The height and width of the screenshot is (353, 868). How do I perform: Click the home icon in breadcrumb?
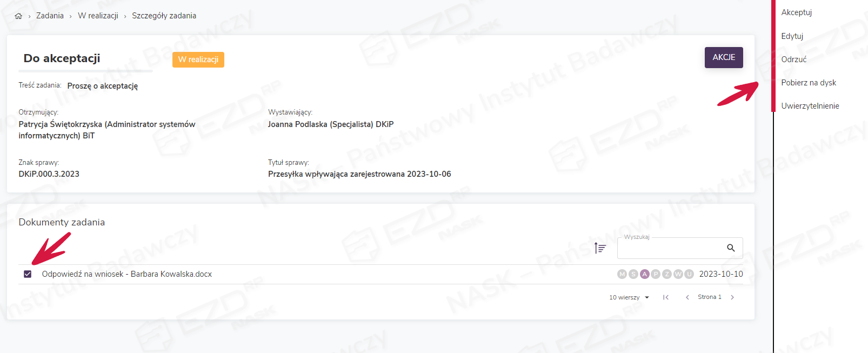pyautogui.click(x=18, y=16)
